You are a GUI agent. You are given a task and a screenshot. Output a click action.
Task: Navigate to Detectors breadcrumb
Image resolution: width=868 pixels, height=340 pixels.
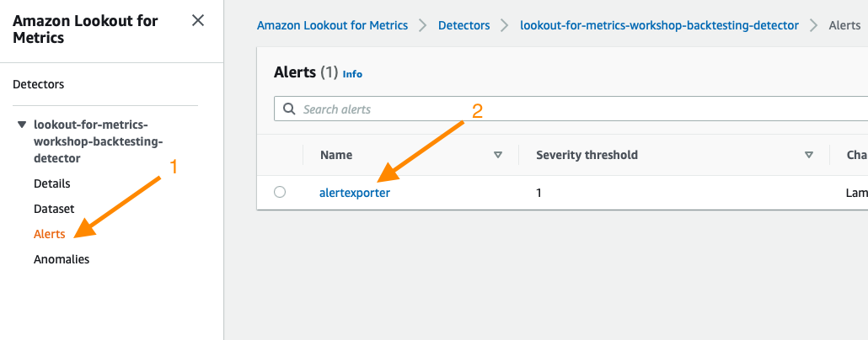pos(463,25)
